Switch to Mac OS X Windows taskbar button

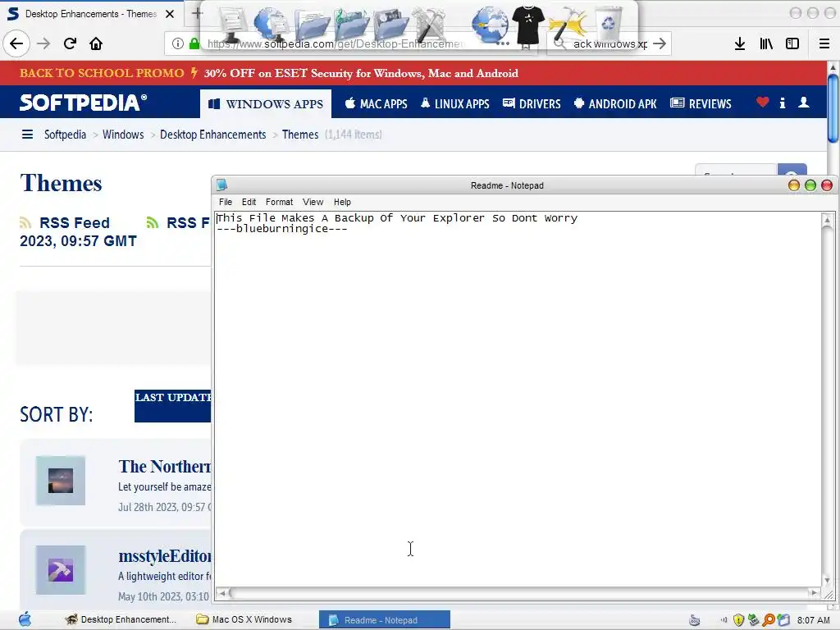coord(244,619)
